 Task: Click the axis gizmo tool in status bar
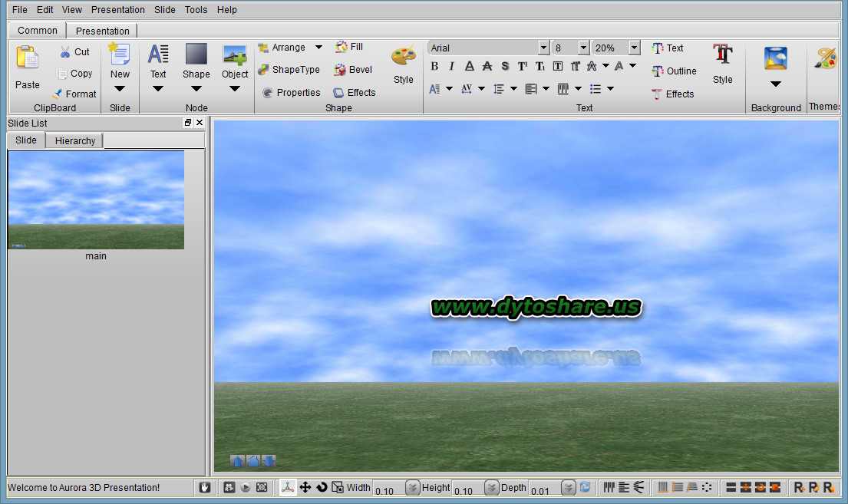[x=288, y=487]
